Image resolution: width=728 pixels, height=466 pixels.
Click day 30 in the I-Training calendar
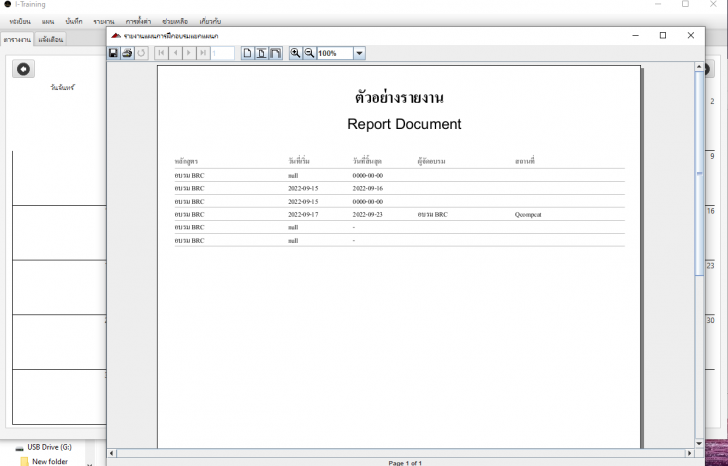710,320
